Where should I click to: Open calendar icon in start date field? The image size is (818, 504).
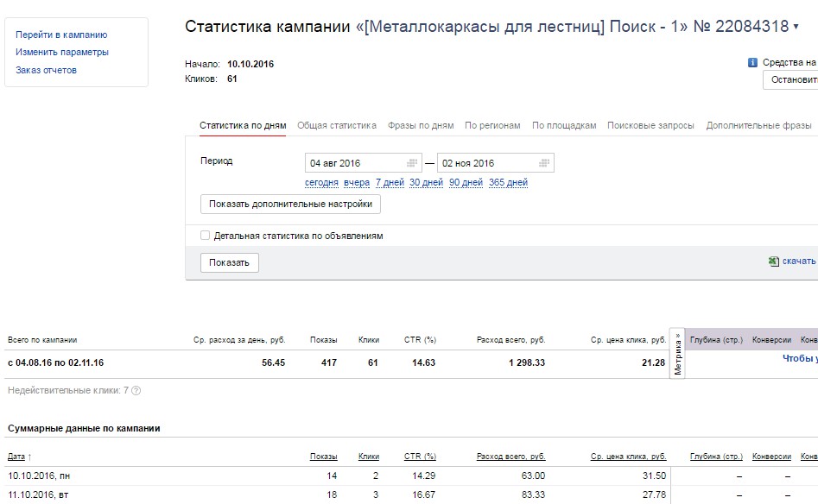413,163
